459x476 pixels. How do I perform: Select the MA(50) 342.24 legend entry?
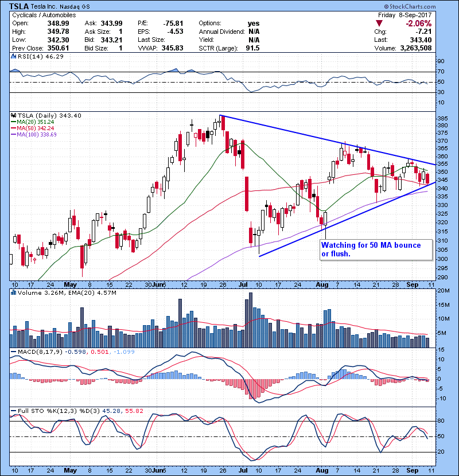click(x=33, y=128)
